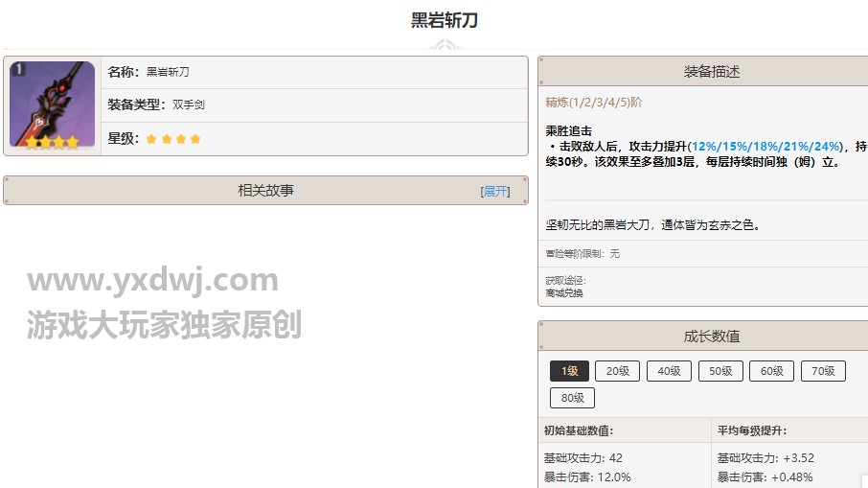Switch to the 40级 level tab
The width and height of the screenshot is (868, 488).
pyautogui.click(x=669, y=371)
